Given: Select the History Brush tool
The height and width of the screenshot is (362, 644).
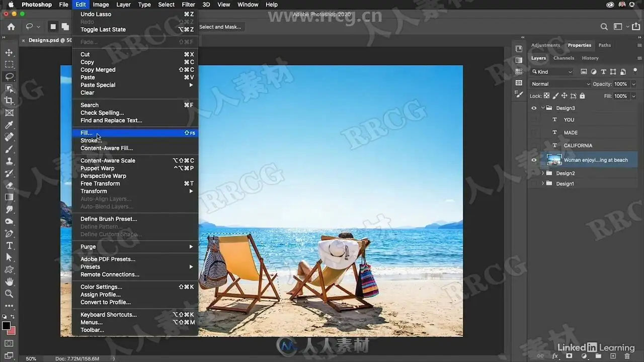Looking at the screenshot, I should coord(9,173).
